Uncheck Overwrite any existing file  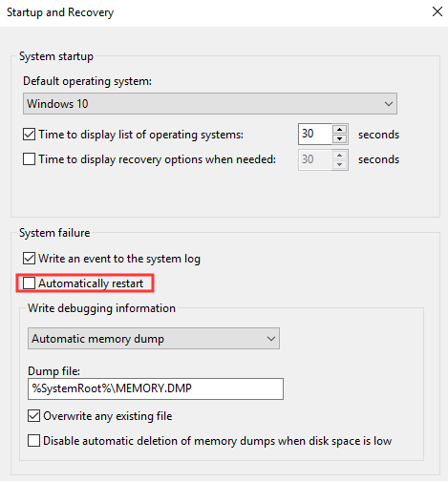pos(33,416)
